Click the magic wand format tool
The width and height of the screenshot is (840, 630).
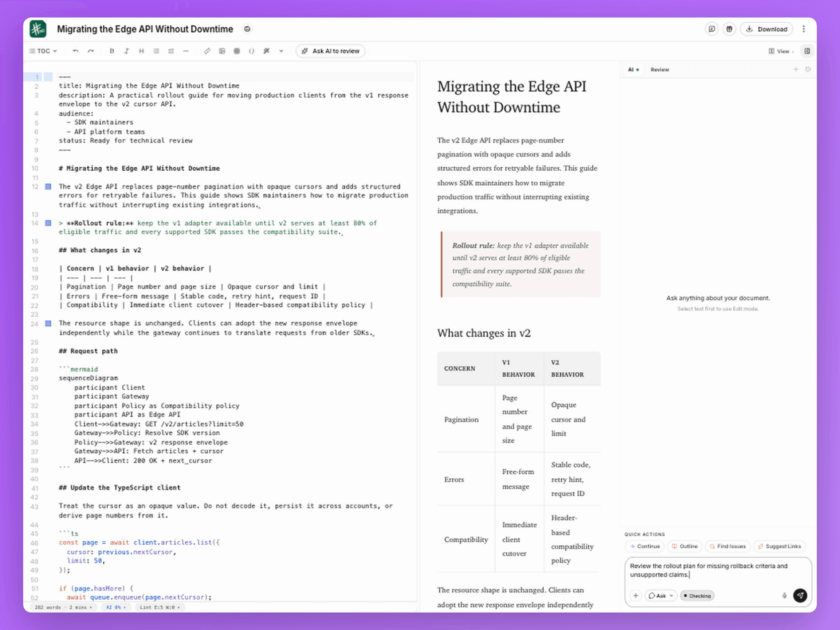tap(266, 51)
